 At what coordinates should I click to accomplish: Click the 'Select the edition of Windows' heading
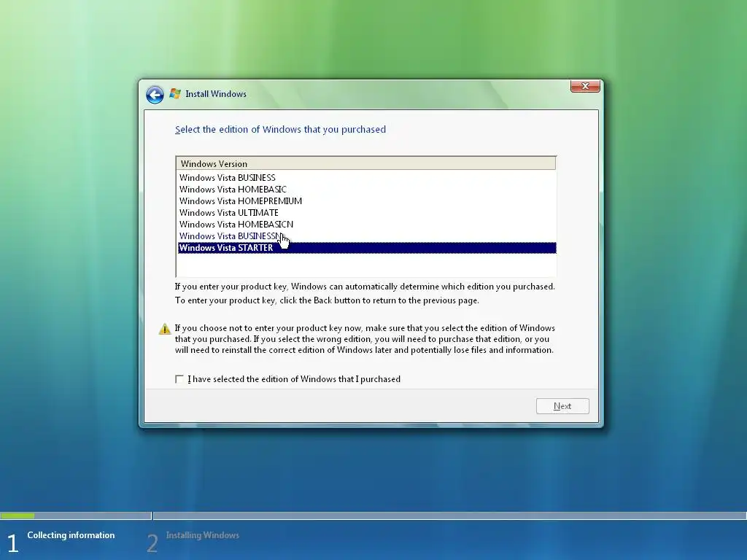click(280, 130)
